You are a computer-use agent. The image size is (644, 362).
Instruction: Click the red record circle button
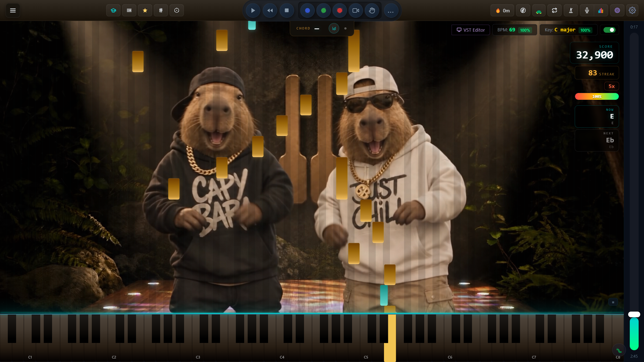coord(340,10)
